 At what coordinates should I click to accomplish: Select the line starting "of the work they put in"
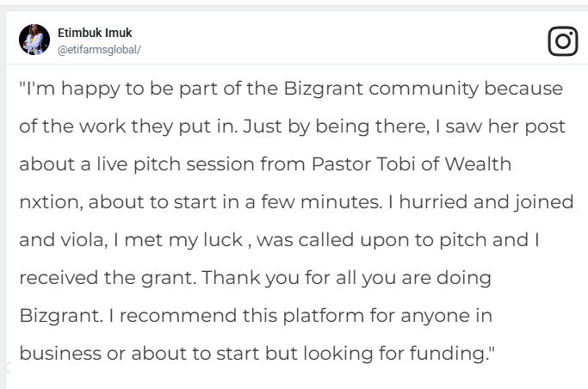[292, 127]
